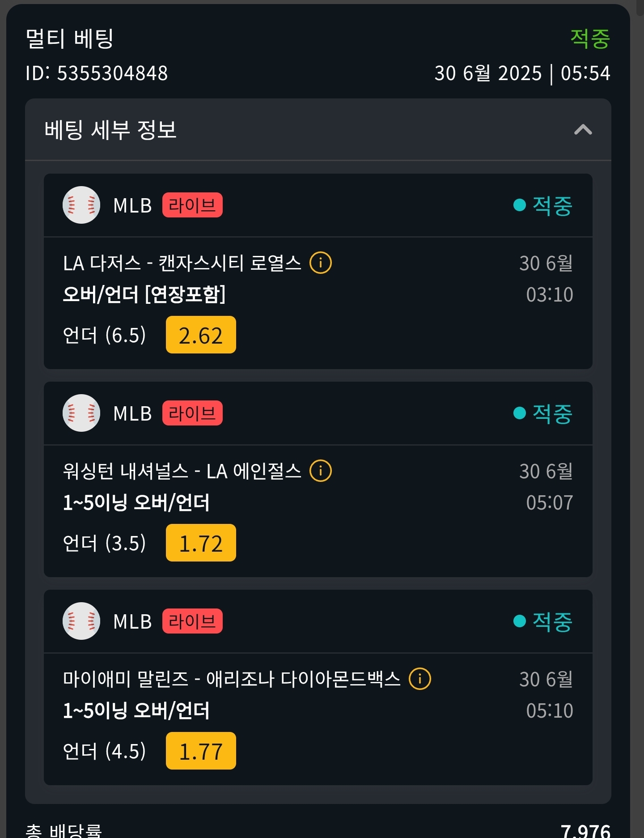This screenshot has width=644, height=838.
Task: Click the 베팅 세부 정보 header label
Action: point(110,130)
